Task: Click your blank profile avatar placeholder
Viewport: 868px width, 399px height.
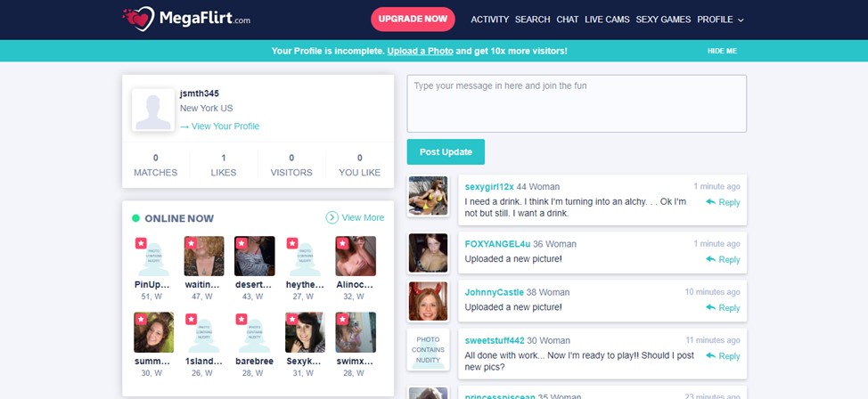Action: click(153, 110)
